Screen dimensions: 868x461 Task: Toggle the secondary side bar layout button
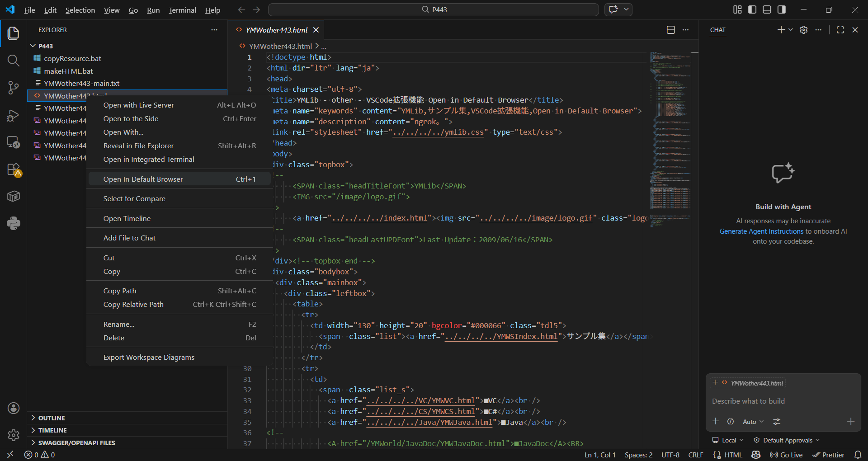[781, 9]
